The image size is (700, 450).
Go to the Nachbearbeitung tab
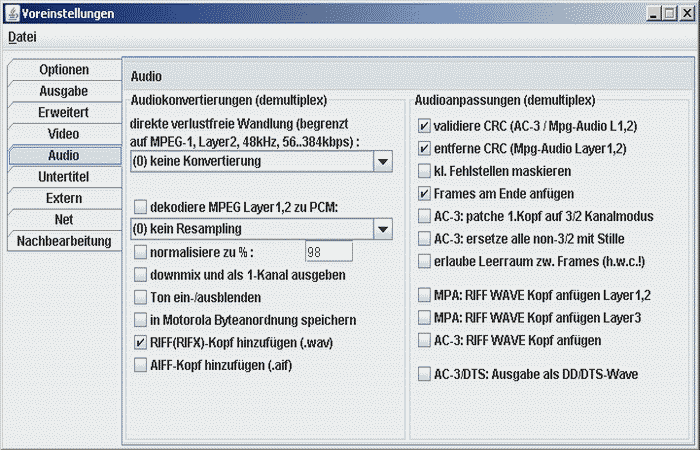[x=64, y=241]
